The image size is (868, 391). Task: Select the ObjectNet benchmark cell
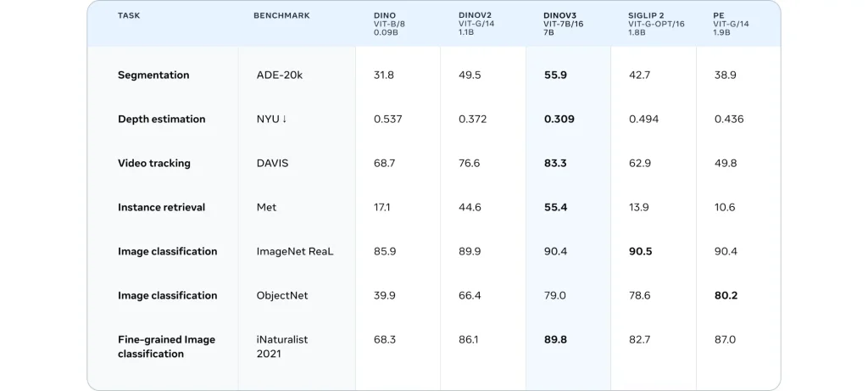coord(282,296)
